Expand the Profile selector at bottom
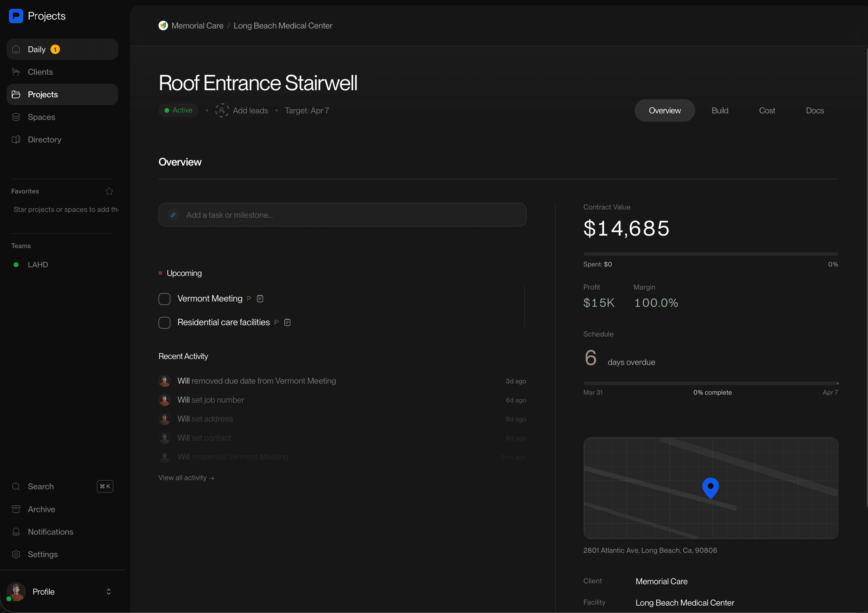The height and width of the screenshot is (613, 868). (x=109, y=591)
